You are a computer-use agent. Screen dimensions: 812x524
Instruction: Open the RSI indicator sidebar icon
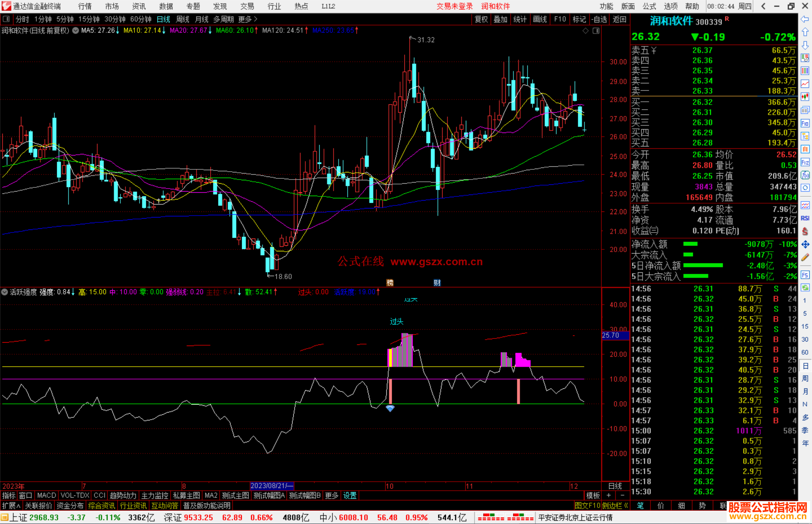point(805,218)
